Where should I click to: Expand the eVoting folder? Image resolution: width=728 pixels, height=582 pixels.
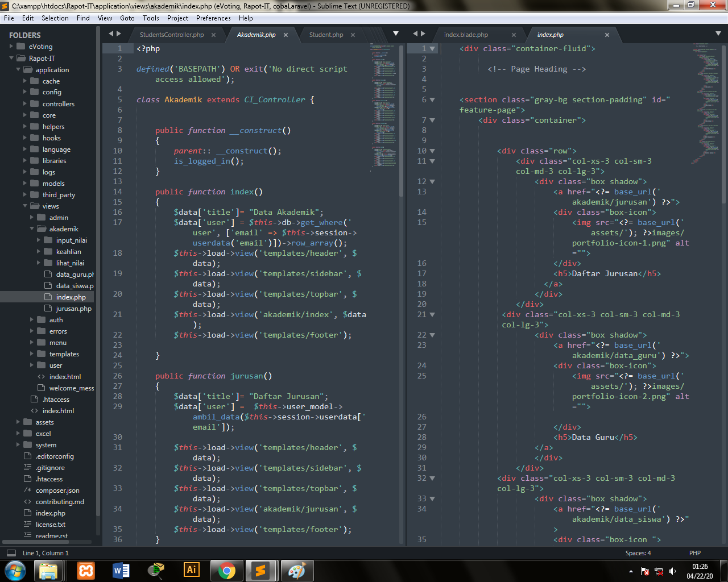[11, 47]
